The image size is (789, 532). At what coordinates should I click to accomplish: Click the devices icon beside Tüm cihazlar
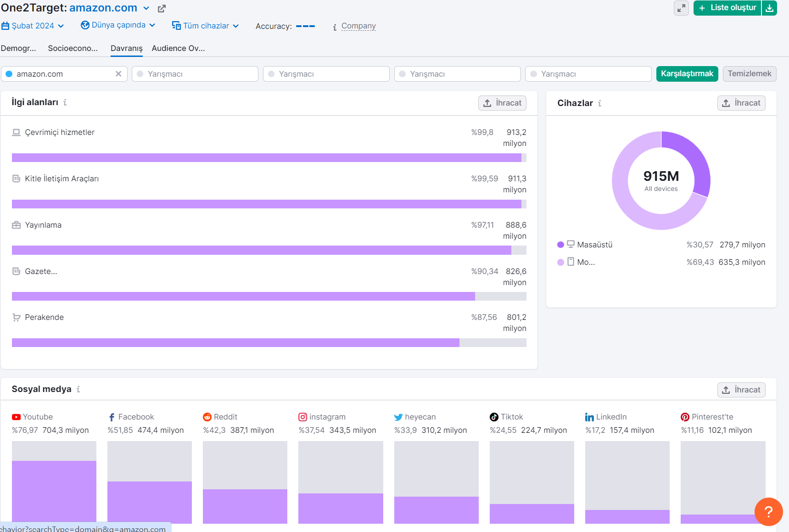click(176, 25)
